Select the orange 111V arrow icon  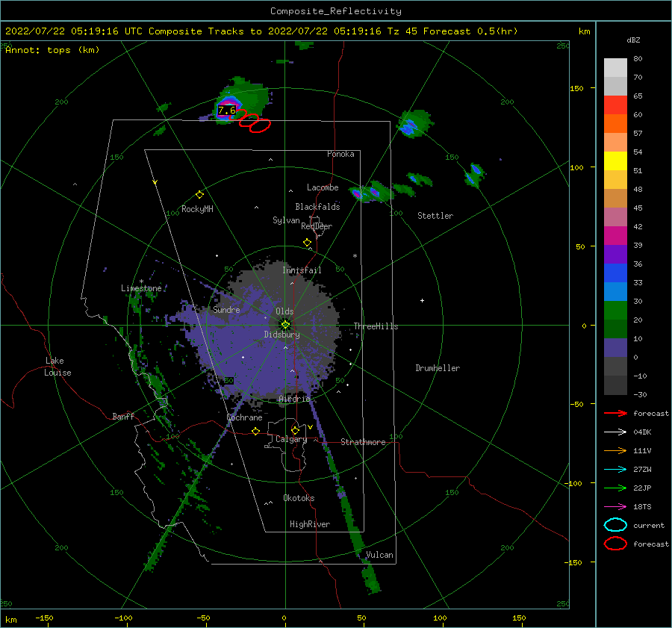tap(615, 450)
